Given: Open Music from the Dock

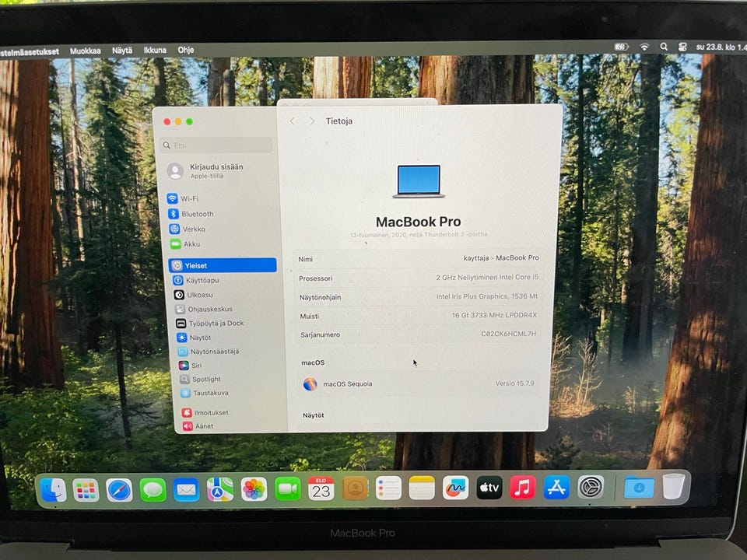Looking at the screenshot, I should pyautogui.click(x=523, y=488).
